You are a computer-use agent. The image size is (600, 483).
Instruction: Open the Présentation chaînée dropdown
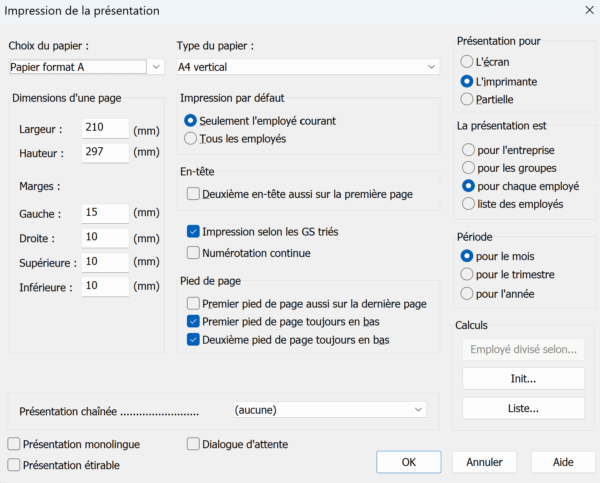[x=418, y=409]
